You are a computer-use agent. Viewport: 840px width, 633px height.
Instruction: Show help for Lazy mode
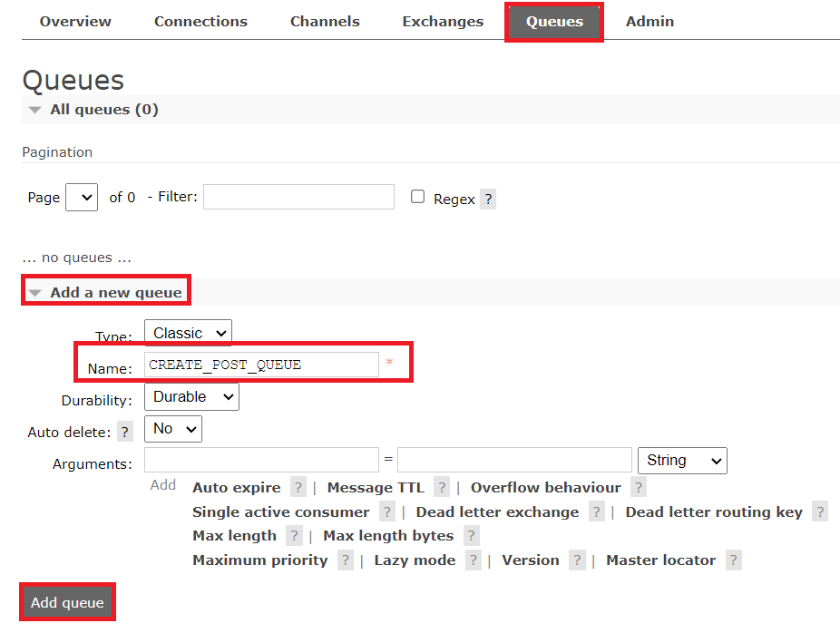[474, 560]
